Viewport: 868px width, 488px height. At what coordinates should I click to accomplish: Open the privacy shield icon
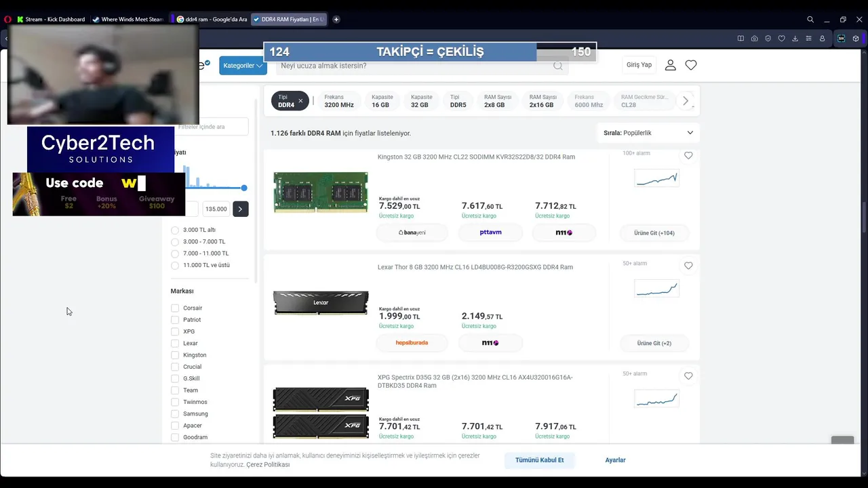[x=768, y=39]
